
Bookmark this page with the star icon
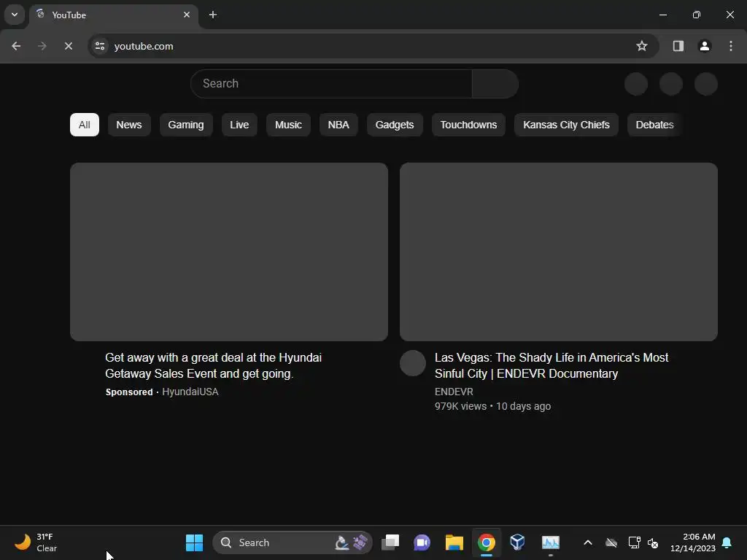tap(642, 46)
